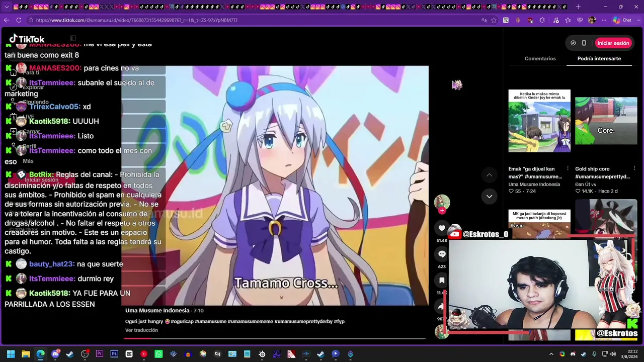
Task: Open options menu for Emak video
Action: pyautogui.click(x=568, y=168)
